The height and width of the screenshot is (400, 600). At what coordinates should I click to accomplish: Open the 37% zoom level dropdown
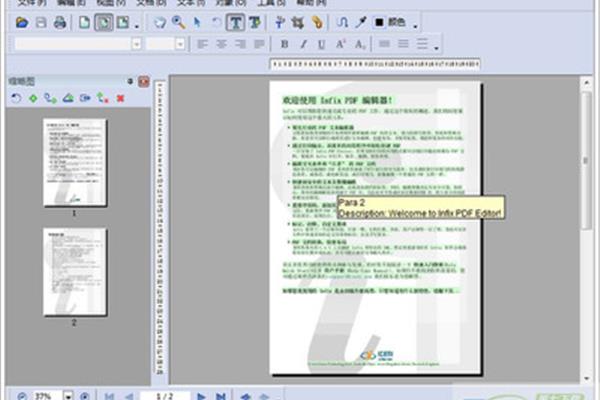pos(68,395)
